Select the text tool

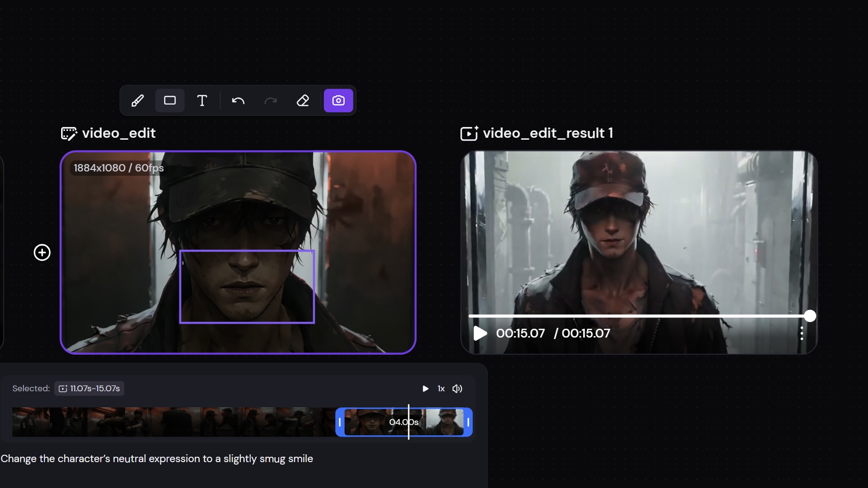click(x=202, y=101)
